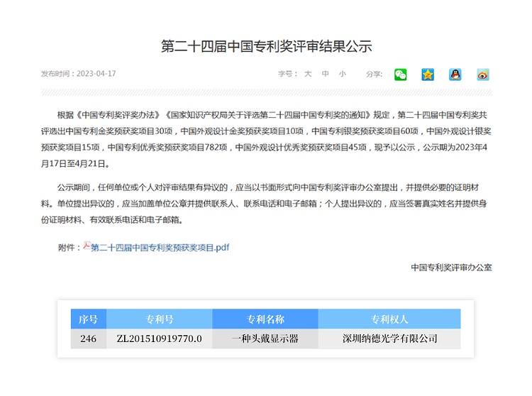Select patent number ZL201510919770.0 cell

click(160, 339)
